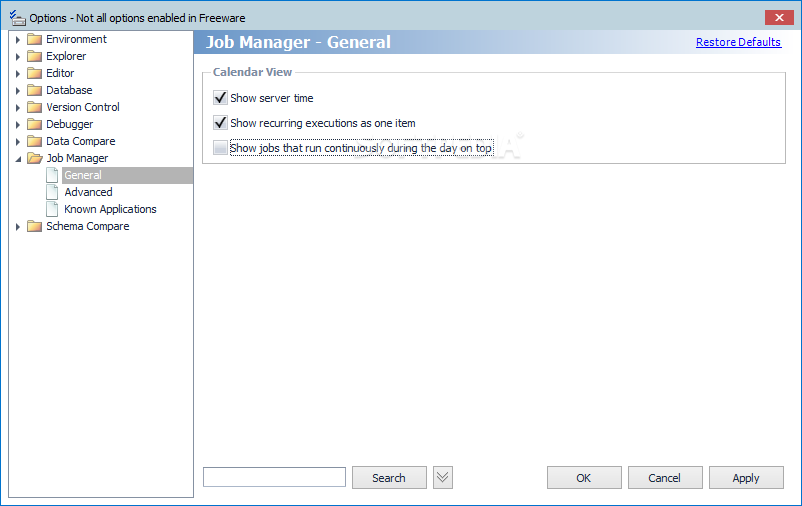802x506 pixels.
Task: Click the Explorer folder icon
Action: click(34, 56)
